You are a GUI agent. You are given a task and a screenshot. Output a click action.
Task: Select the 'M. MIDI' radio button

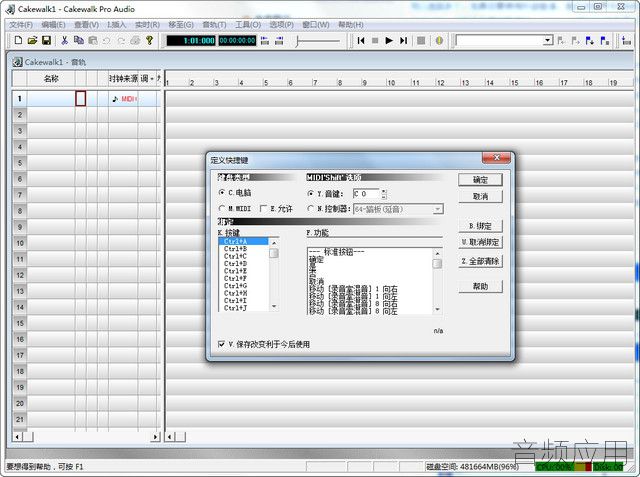(x=222, y=209)
